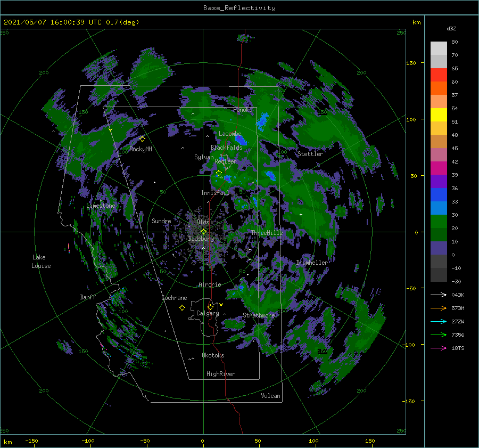Click the Strathmore label
Screen dimensions: 479x448
tap(259, 315)
